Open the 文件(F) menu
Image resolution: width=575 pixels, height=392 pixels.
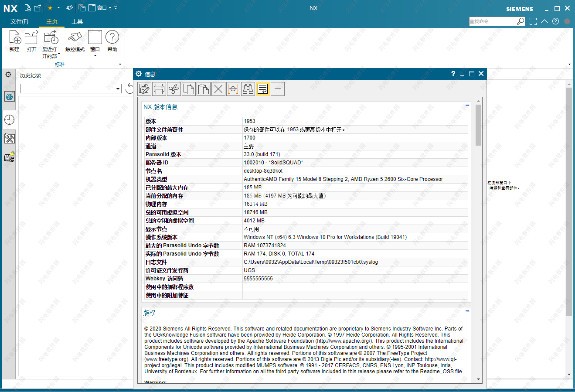click(x=19, y=21)
